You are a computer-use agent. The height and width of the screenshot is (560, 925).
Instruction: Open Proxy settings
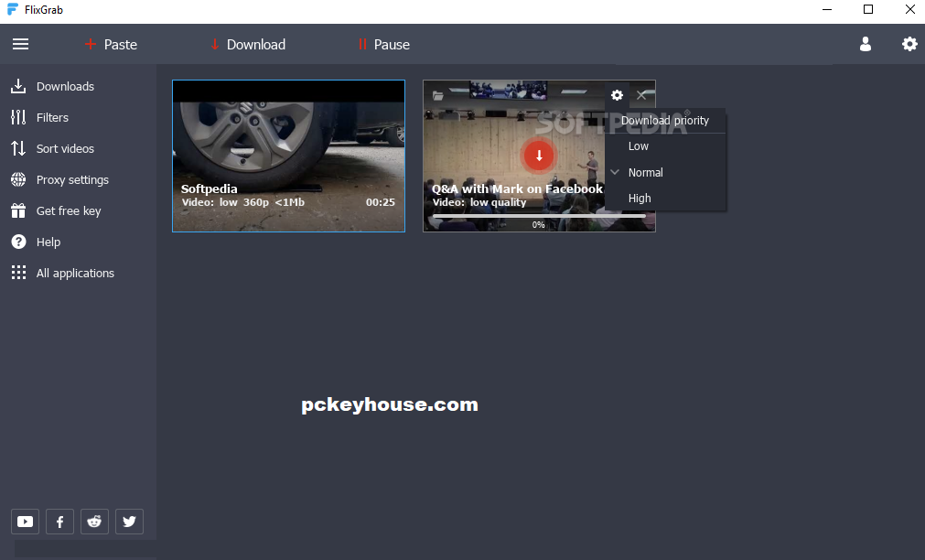click(72, 180)
